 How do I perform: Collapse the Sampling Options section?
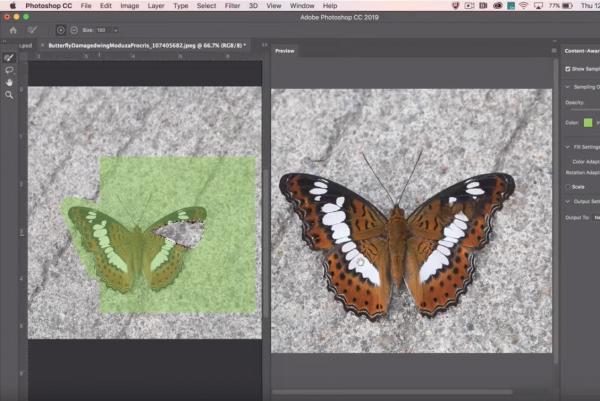[x=567, y=87]
